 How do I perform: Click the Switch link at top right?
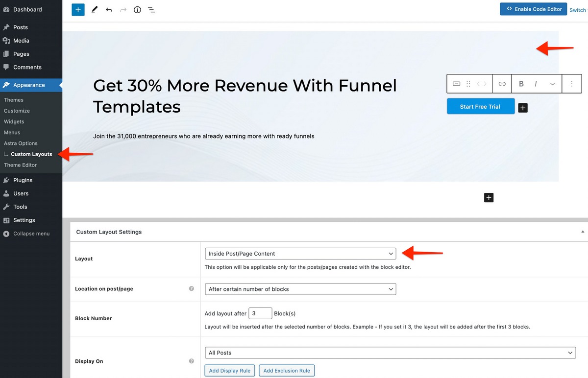click(578, 10)
